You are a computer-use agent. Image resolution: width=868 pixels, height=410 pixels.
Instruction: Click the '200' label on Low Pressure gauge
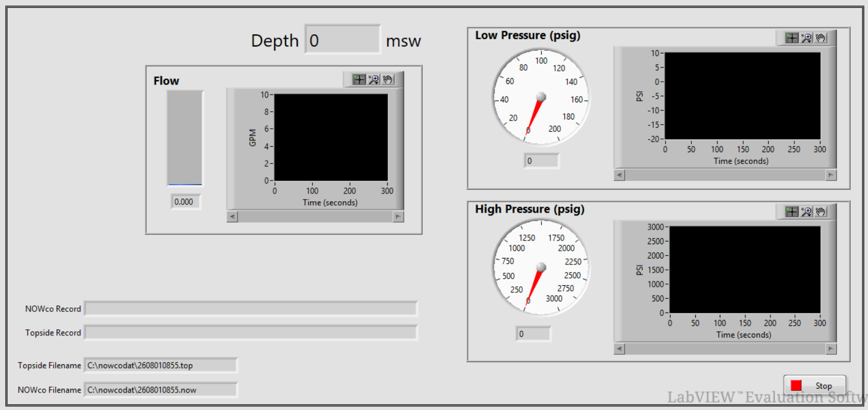[554, 129]
